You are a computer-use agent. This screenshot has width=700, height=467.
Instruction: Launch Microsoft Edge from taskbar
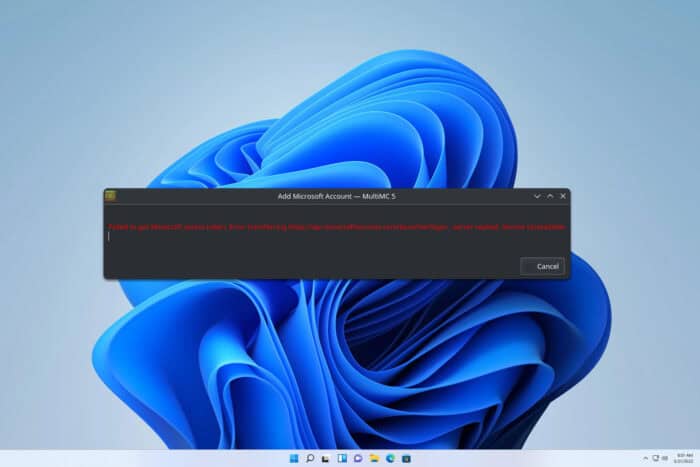click(390, 459)
